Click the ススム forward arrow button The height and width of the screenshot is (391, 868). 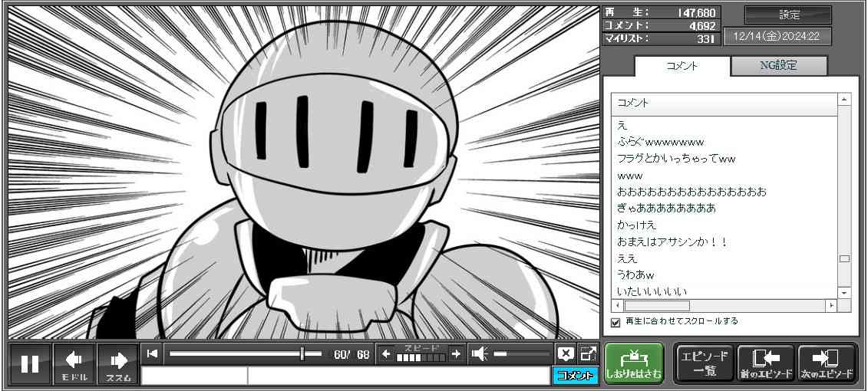coord(118,363)
